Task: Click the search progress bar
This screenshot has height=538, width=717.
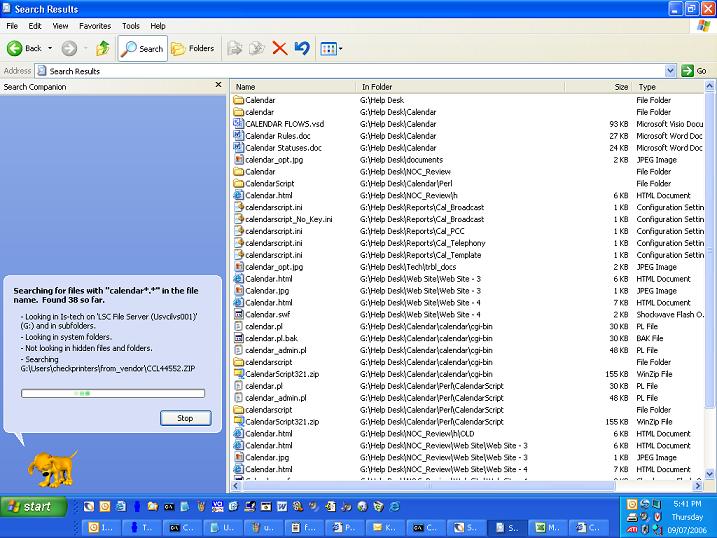Action: click(x=113, y=393)
